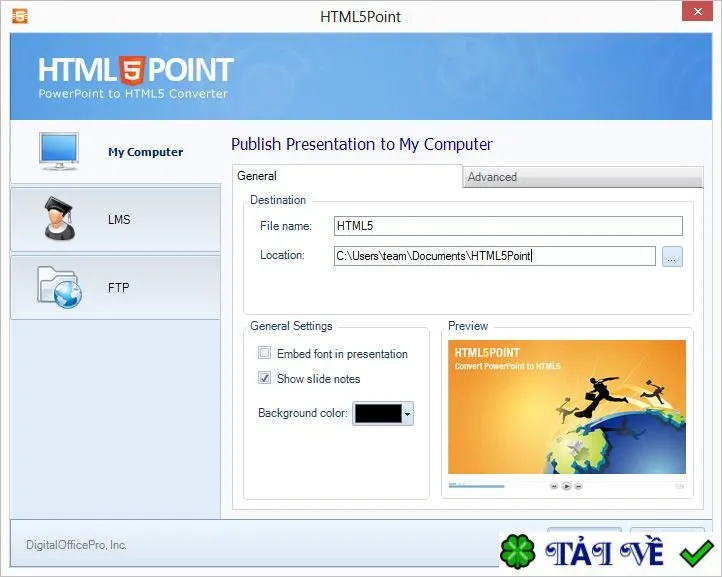
Task: Click the preview play button
Action: (566, 486)
